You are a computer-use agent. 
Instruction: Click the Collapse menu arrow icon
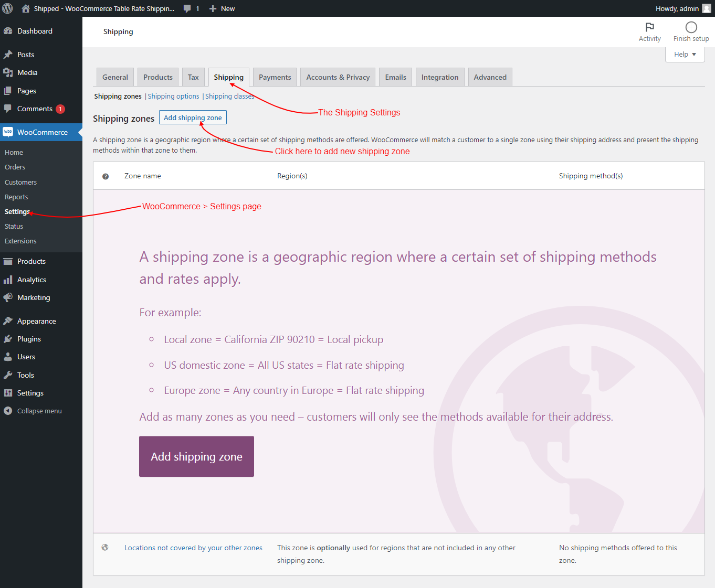pos(8,411)
